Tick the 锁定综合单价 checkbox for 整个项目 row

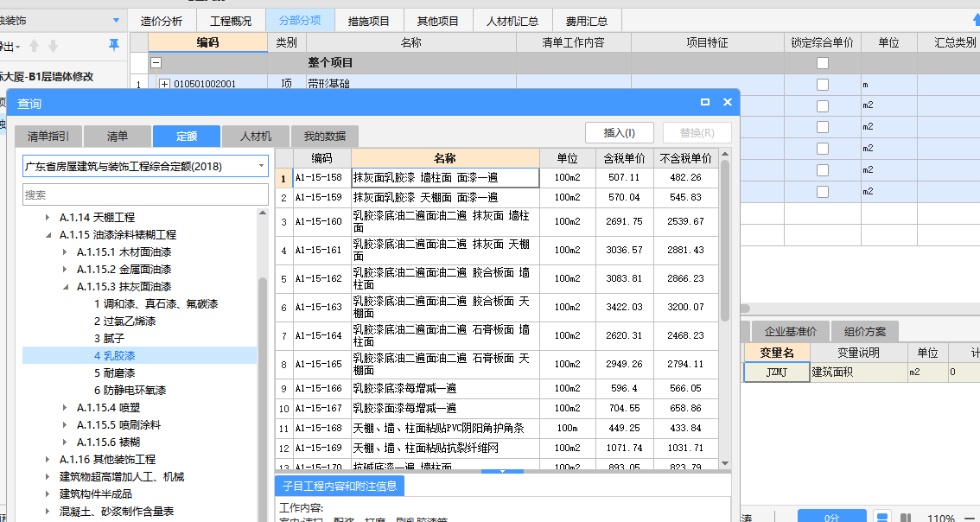823,63
